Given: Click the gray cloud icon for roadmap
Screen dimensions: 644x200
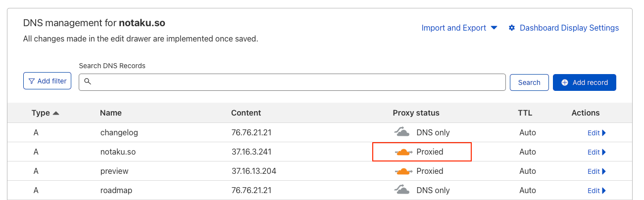Looking at the screenshot, I should [x=402, y=190].
